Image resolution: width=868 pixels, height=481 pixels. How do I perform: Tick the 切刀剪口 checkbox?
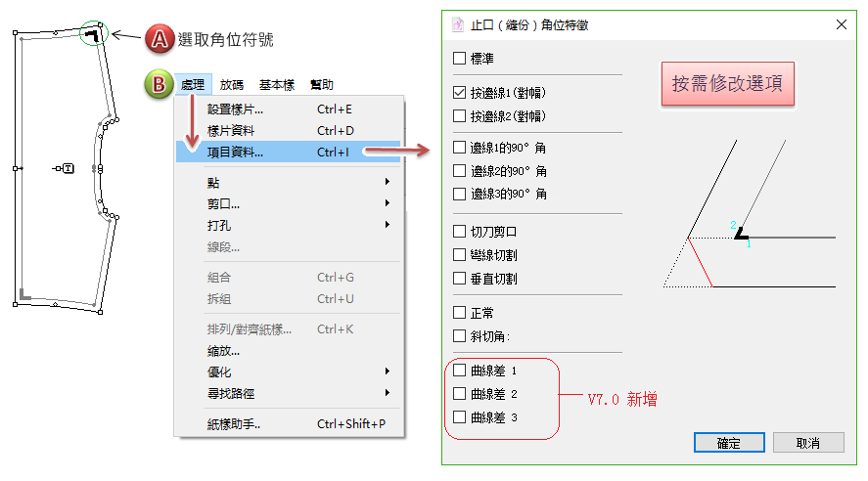tap(459, 232)
